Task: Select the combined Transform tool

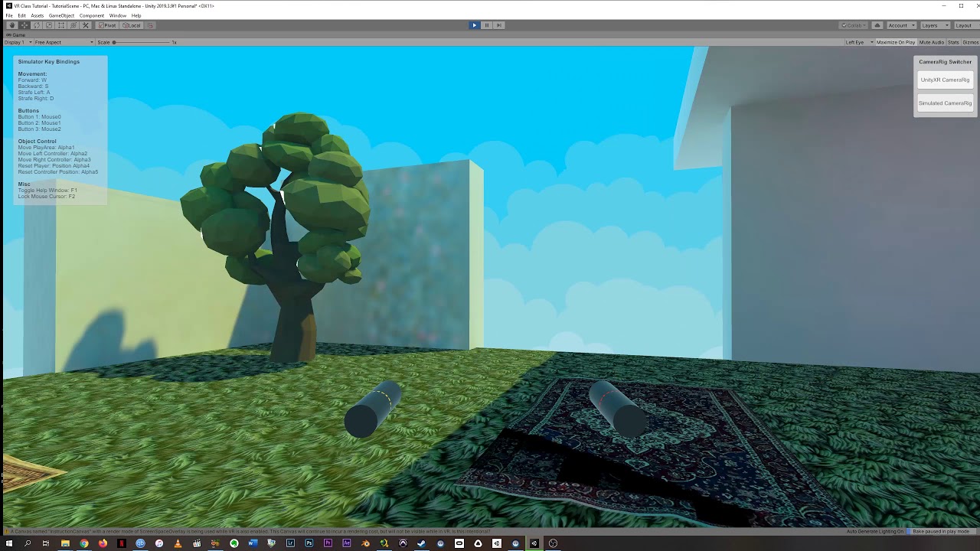Action: [73, 25]
